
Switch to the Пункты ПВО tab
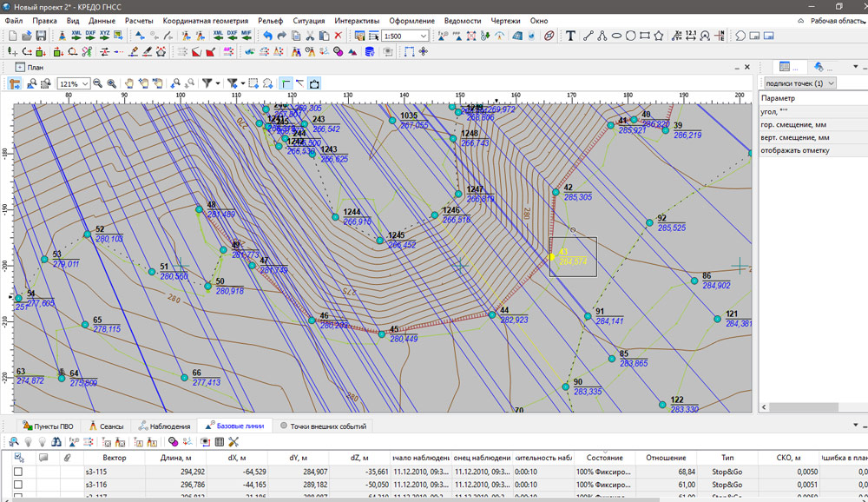tap(48, 426)
